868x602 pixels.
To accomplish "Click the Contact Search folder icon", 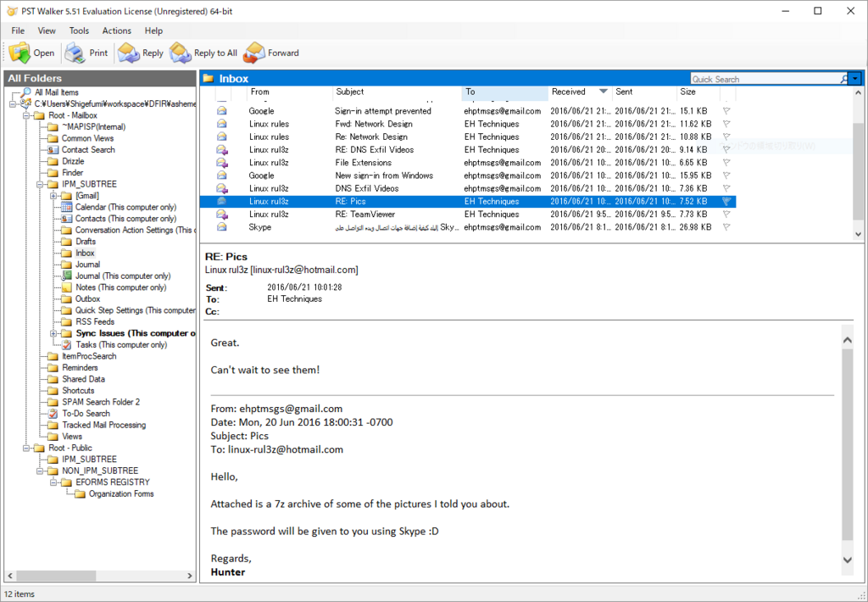I will [53, 150].
